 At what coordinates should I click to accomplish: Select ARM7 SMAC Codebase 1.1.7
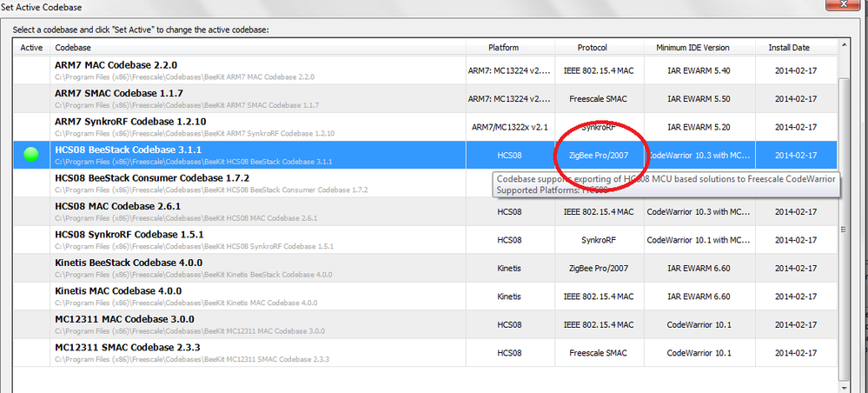click(x=425, y=98)
